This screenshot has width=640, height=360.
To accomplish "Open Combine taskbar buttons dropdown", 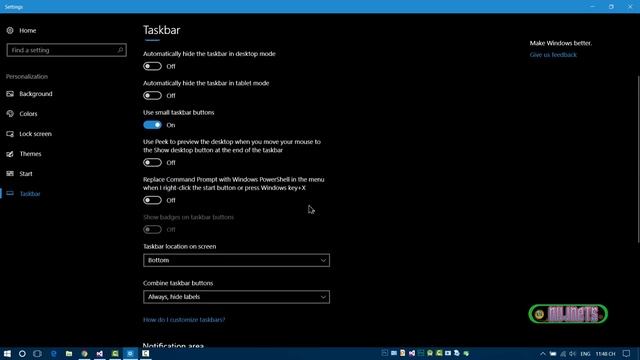I will (x=236, y=297).
